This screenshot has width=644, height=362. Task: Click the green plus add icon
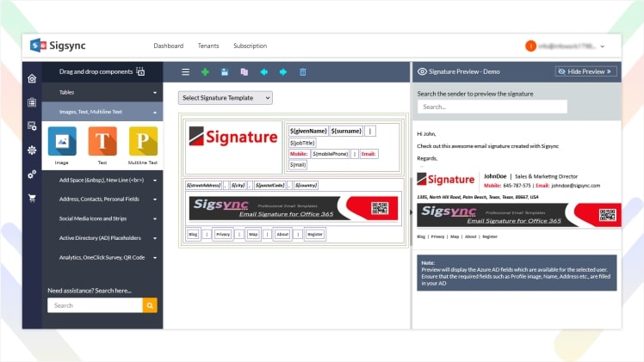[205, 72]
